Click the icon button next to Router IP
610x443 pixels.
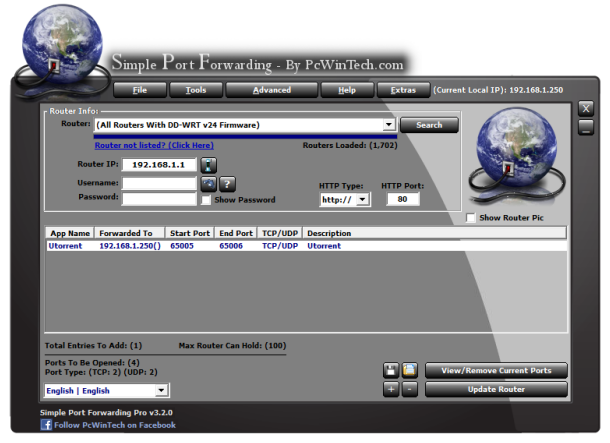[x=208, y=165]
